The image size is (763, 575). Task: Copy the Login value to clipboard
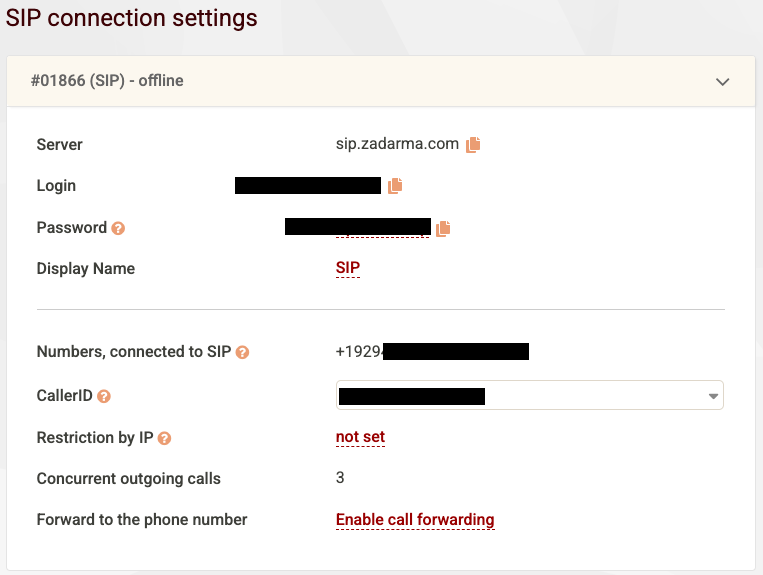pyautogui.click(x=395, y=185)
